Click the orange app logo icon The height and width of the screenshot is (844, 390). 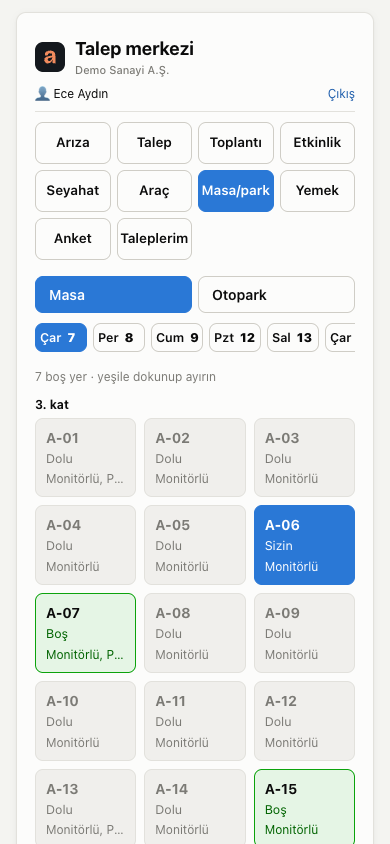[x=50, y=57]
